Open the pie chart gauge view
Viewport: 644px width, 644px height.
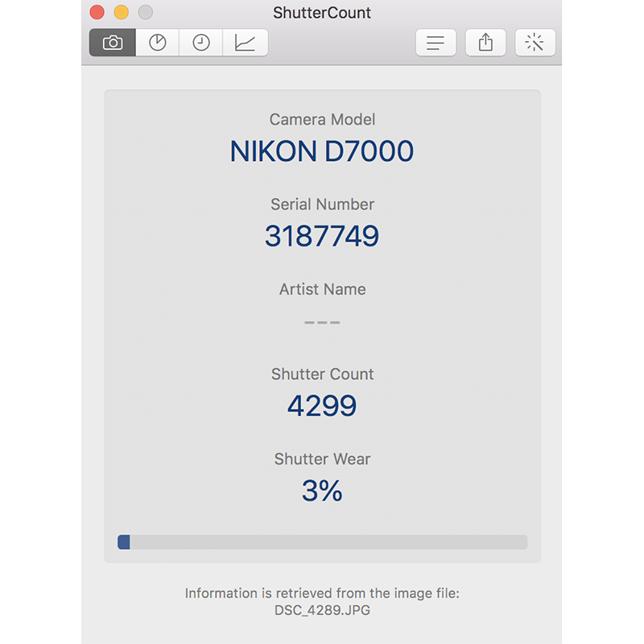click(x=158, y=43)
